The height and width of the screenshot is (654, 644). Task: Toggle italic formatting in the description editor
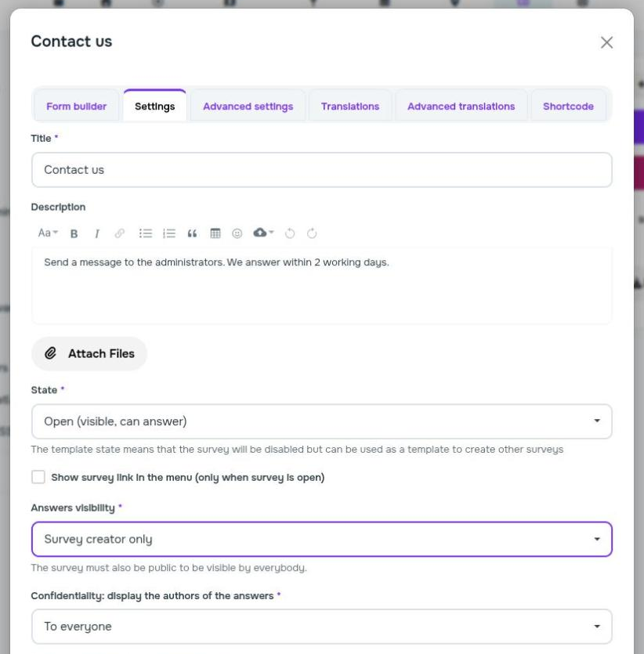(x=97, y=233)
